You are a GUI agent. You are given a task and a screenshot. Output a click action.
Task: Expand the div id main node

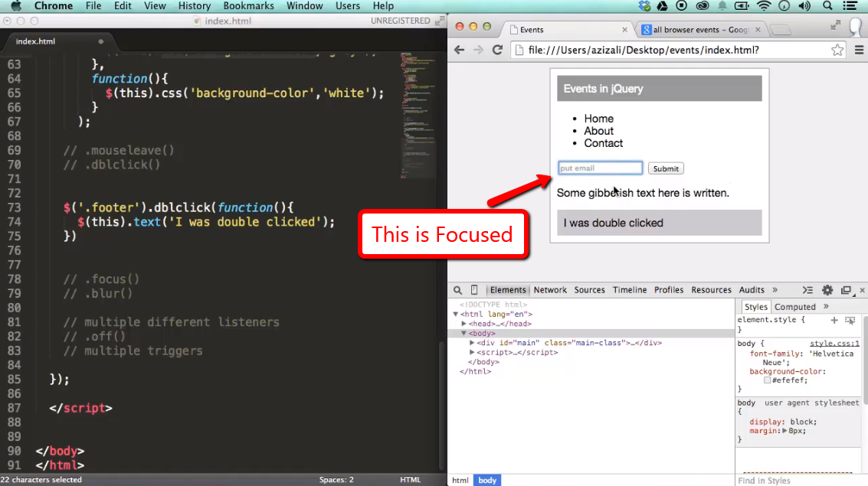point(472,343)
